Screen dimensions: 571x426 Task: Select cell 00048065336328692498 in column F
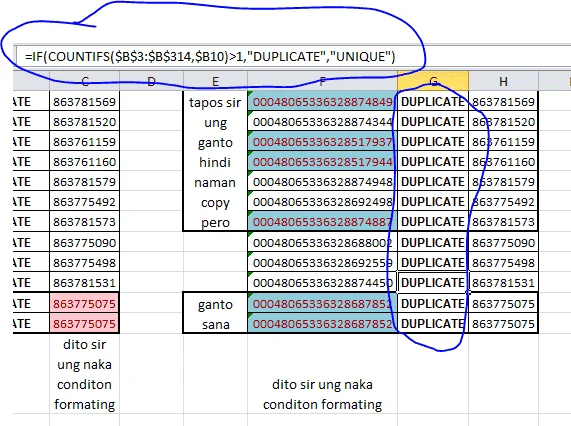[322, 201]
